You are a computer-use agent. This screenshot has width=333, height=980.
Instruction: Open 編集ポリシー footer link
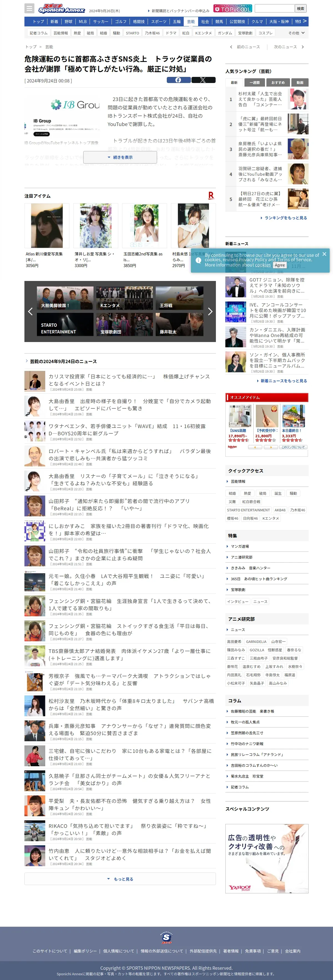(x=85, y=951)
